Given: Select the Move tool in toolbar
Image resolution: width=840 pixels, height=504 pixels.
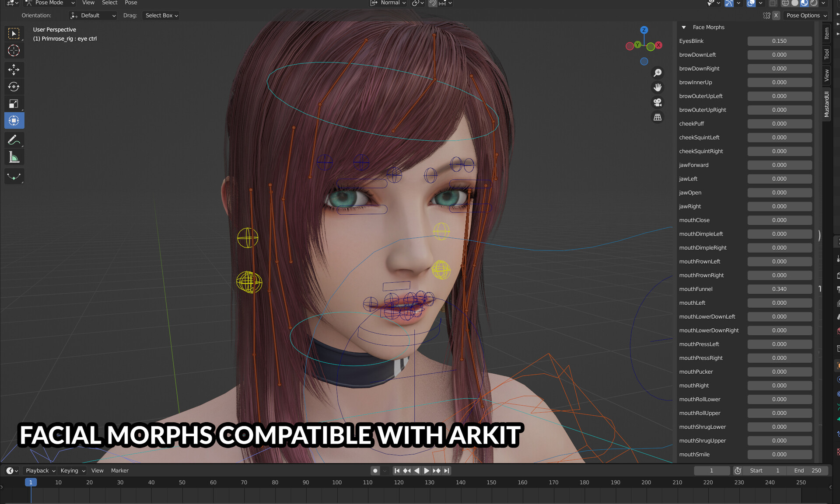Looking at the screenshot, I should click(x=14, y=69).
